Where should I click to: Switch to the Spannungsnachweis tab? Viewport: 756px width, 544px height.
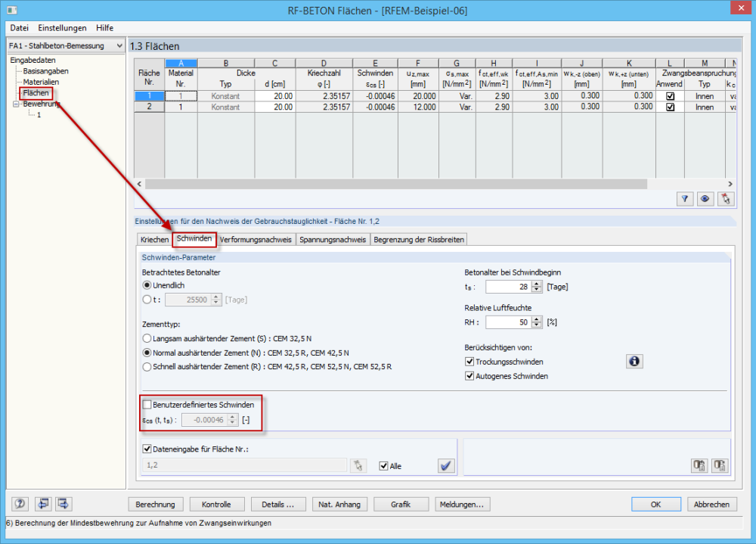333,239
